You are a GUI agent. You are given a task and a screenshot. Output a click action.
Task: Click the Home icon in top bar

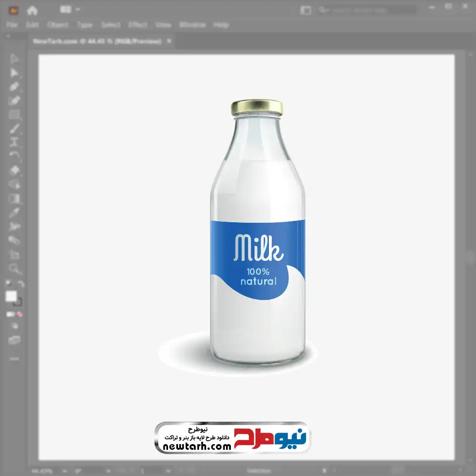coord(32,10)
